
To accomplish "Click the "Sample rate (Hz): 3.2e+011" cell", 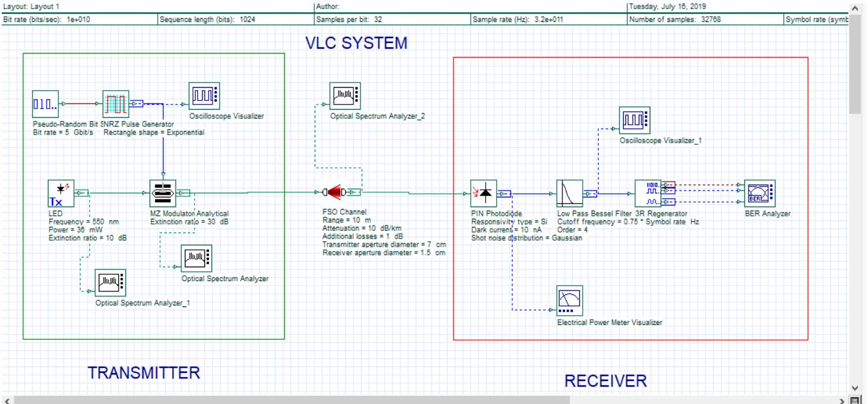I will click(549, 19).
